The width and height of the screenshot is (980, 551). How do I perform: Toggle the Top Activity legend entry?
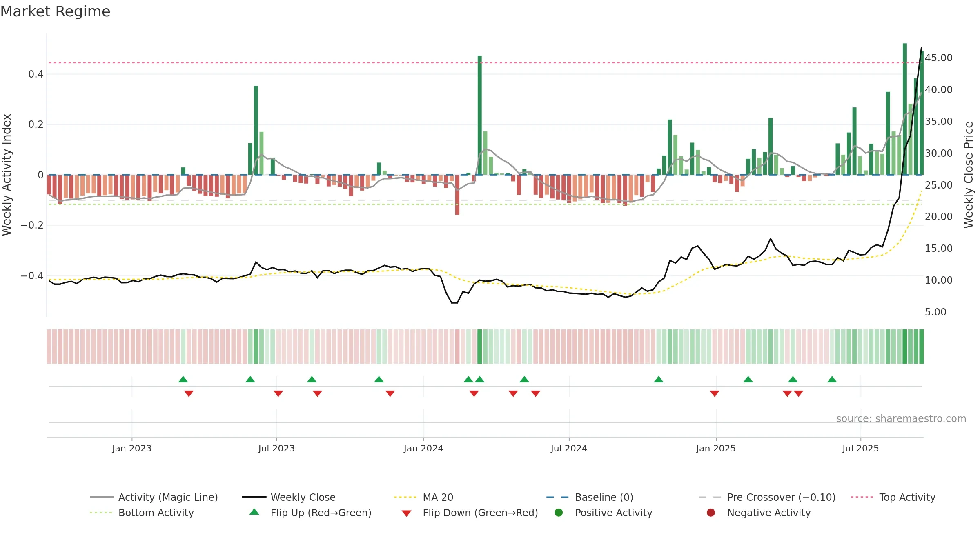point(893,497)
